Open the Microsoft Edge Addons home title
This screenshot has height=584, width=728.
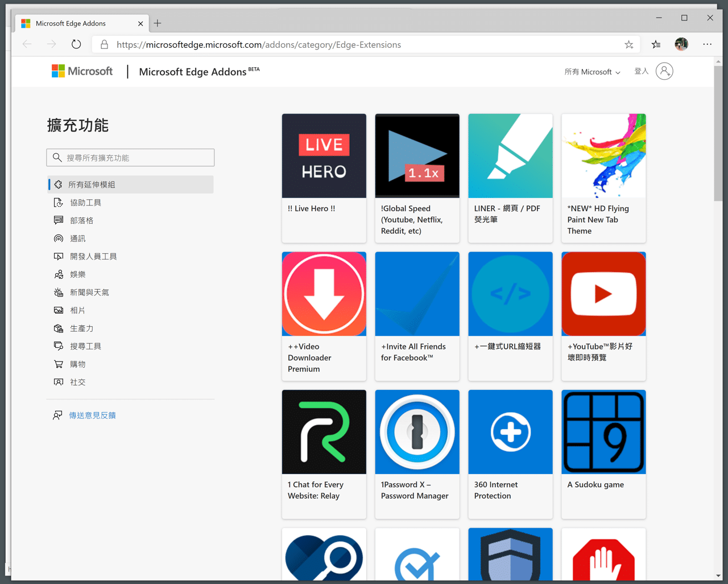tap(199, 72)
